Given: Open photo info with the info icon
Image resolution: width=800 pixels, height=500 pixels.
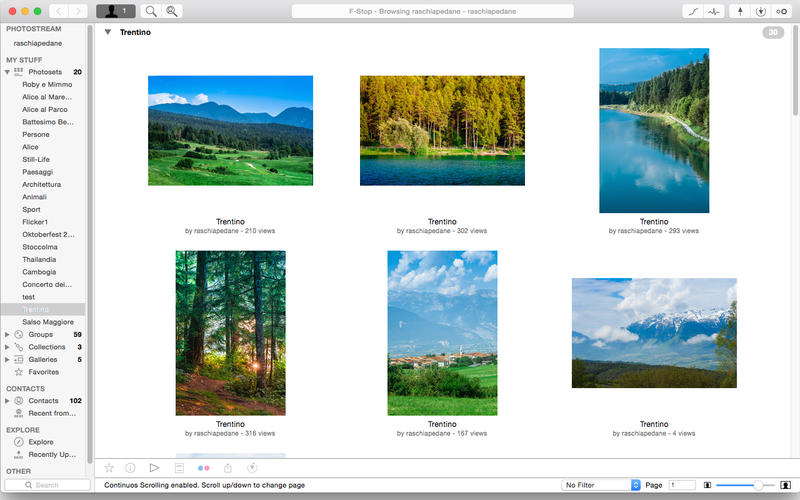Looking at the screenshot, I should click(130, 467).
